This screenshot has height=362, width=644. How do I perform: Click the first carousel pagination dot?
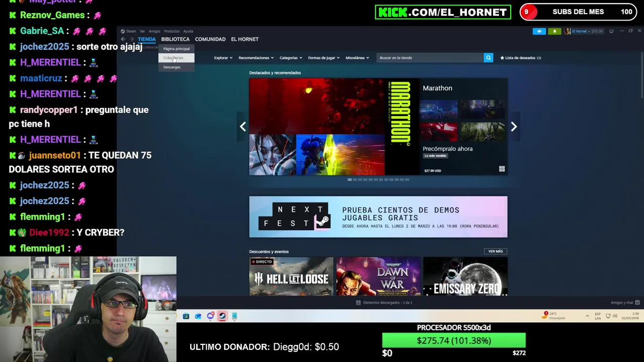pyautogui.click(x=350, y=179)
